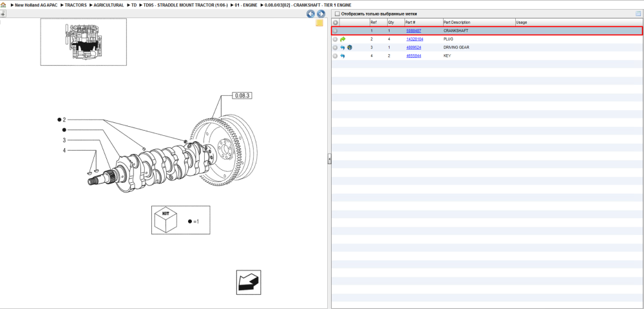Image resolution: width=644 pixels, height=309 pixels.
Task: Click blue arrow icon in DRIVING GEAR row
Action: pos(343,48)
